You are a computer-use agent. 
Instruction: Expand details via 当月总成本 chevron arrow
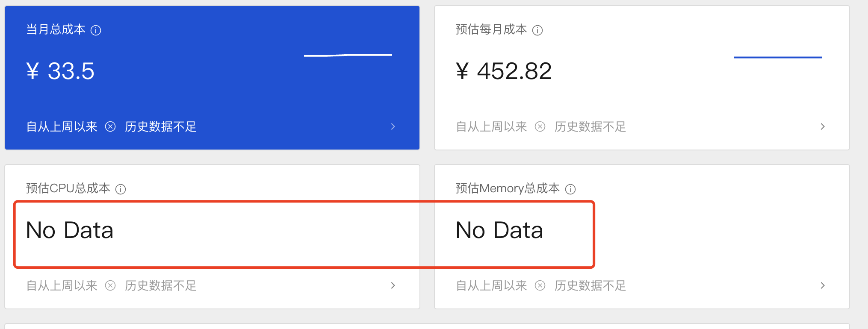[x=393, y=126]
